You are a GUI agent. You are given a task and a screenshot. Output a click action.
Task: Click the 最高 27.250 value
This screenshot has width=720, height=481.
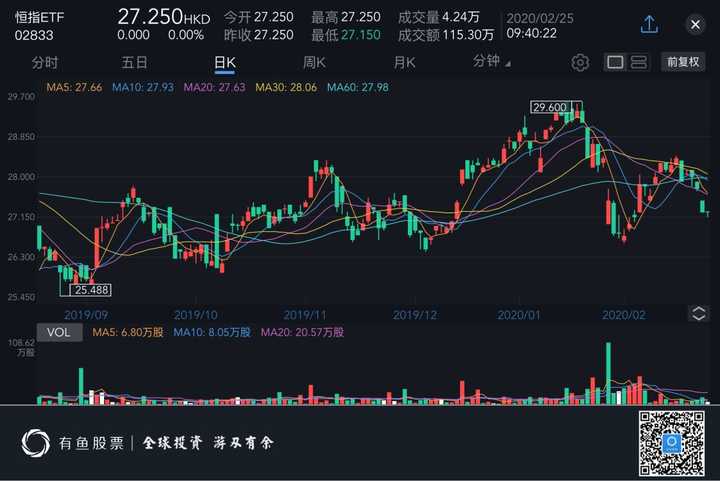pos(346,17)
